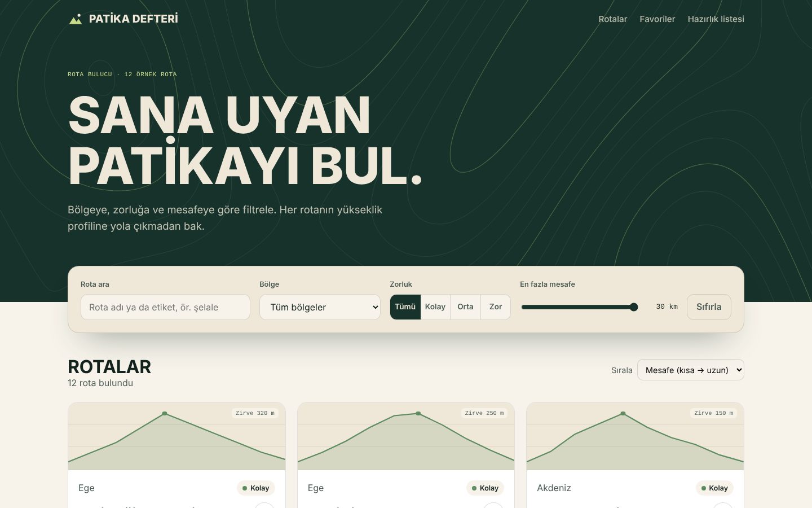Open the Tüm bölgeler region dropdown

pos(320,307)
